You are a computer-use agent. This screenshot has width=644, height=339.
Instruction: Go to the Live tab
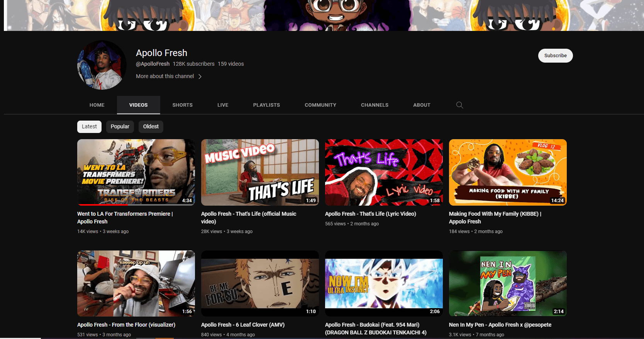tap(223, 105)
